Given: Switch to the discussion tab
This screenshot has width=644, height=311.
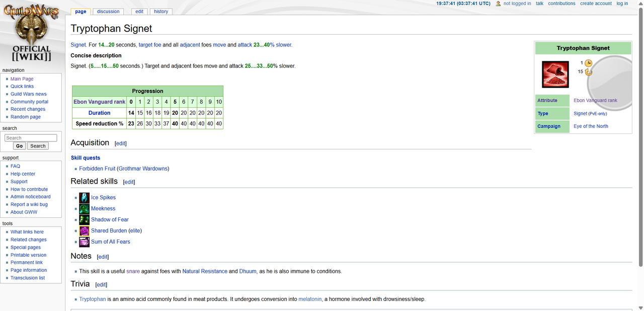Looking at the screenshot, I should point(108,12).
